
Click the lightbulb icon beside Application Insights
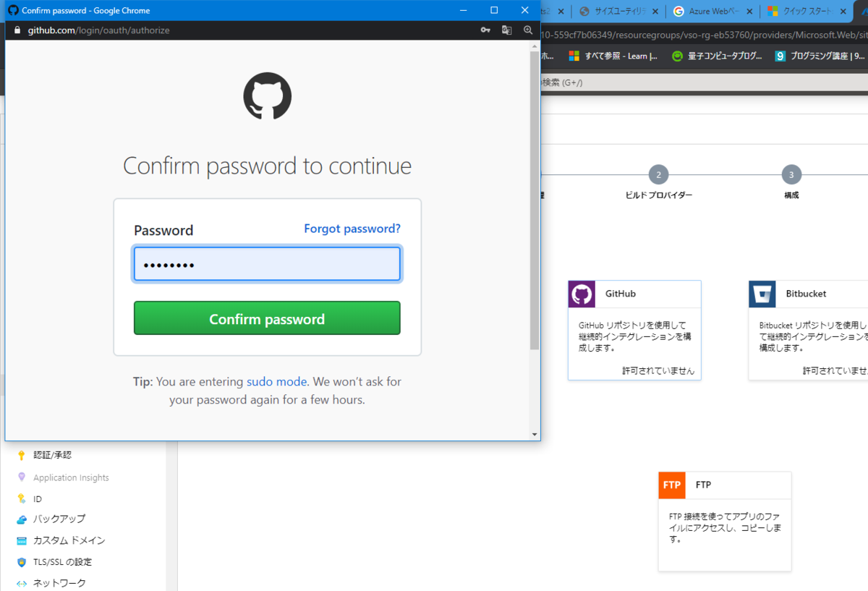pos(22,477)
